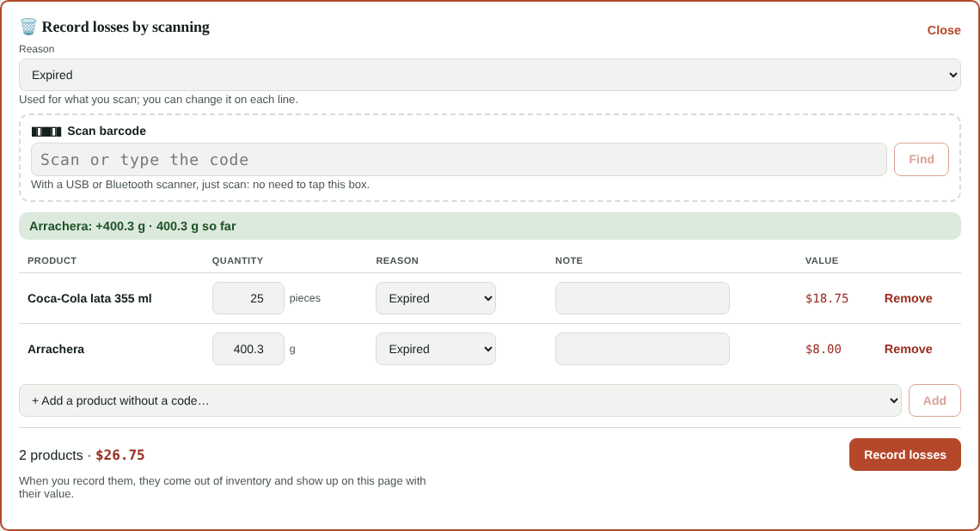This screenshot has width=980, height=531.
Task: Remove the Coca-Cola lata 355 ml line
Action: click(908, 299)
